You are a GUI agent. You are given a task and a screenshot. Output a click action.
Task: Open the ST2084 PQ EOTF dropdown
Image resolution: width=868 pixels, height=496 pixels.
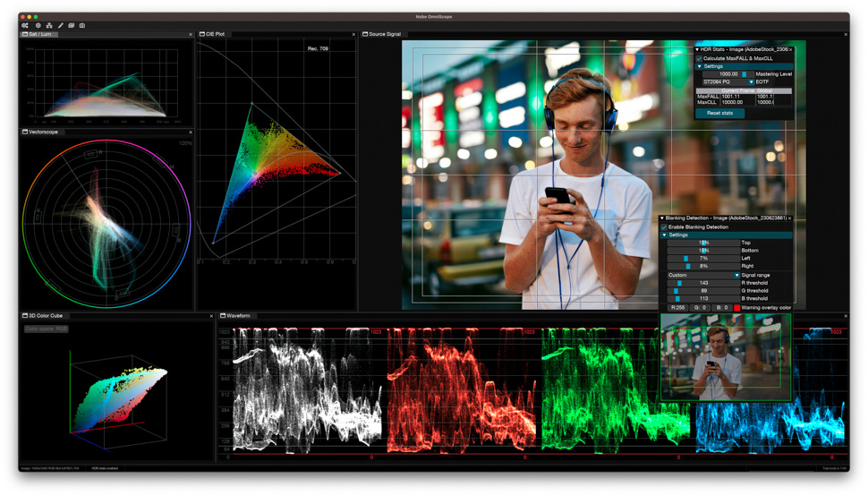(x=751, y=81)
